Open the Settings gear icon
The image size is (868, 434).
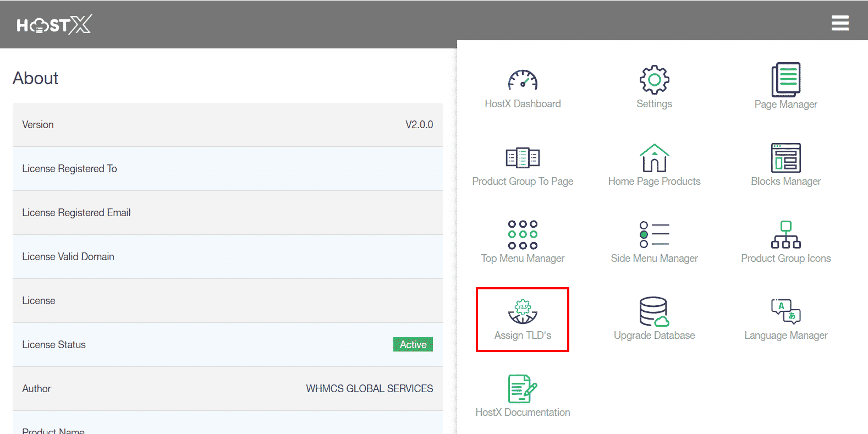pos(654,80)
